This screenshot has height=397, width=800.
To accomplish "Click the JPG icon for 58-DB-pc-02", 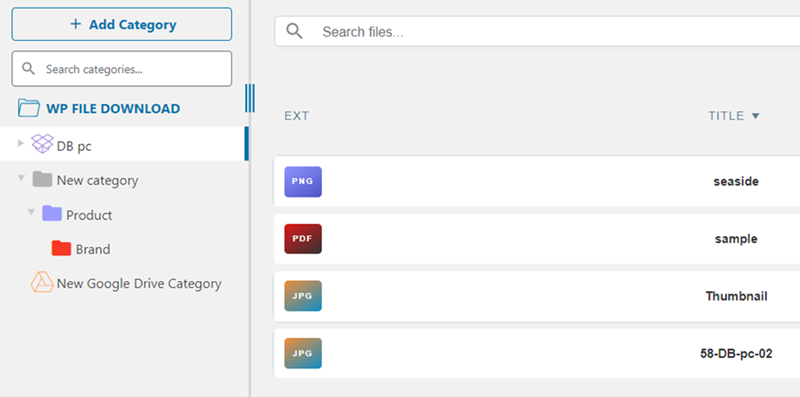I will (x=303, y=353).
